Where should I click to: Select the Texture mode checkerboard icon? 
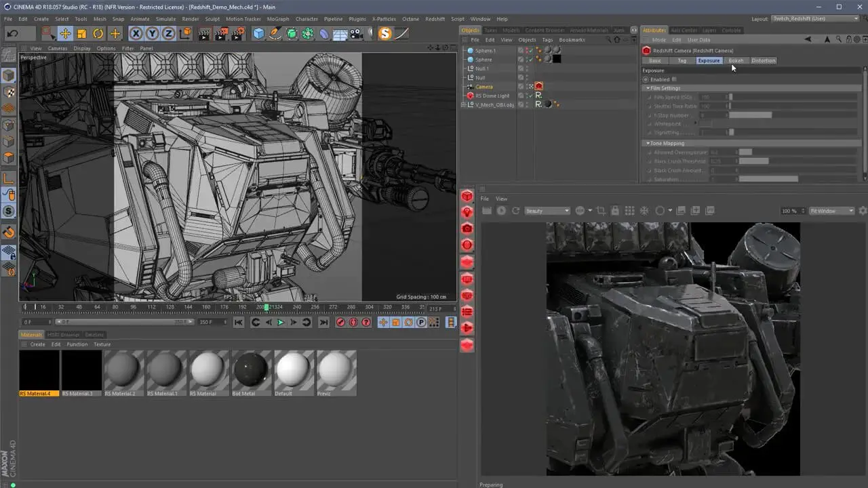point(9,92)
